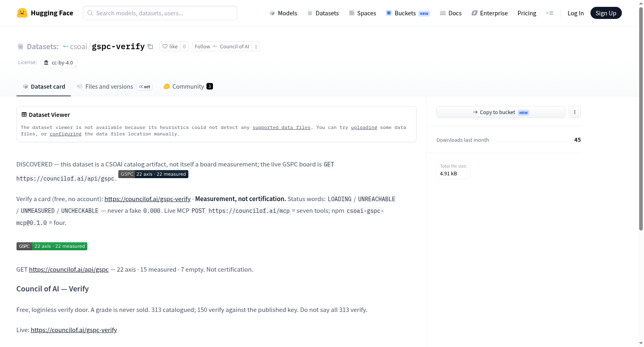The height and width of the screenshot is (347, 644).
Task: Click the Buckets nav icon
Action: tap(389, 13)
